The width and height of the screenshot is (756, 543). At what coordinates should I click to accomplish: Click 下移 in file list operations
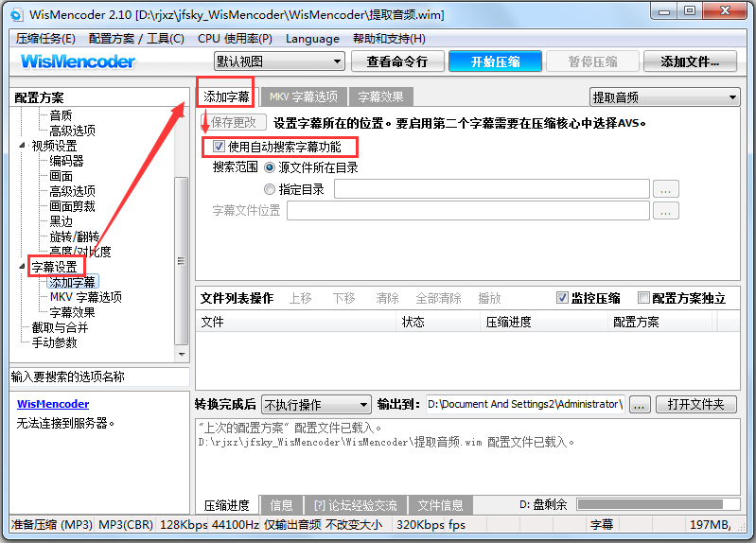tap(343, 298)
